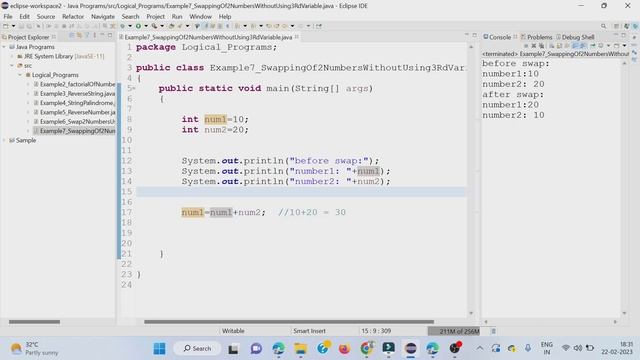Toggle Scroll Lock in Console toolbar
Viewport: 640px width, 360px height.
pyautogui.click(x=559, y=46)
